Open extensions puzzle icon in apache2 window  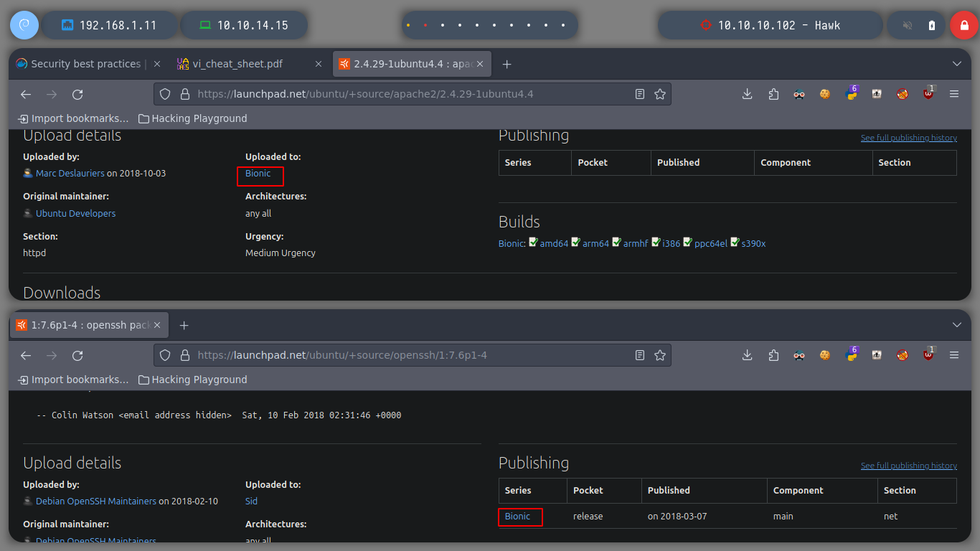773,94
